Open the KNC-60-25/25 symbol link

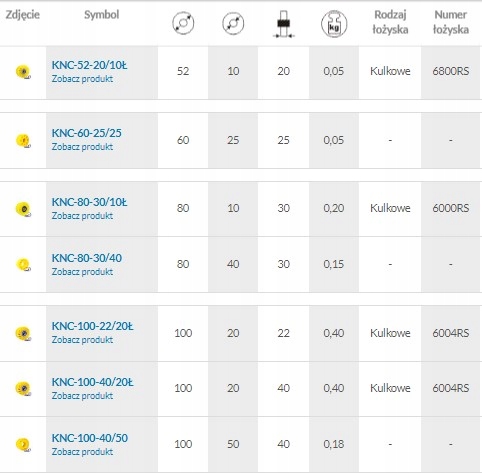click(87, 133)
